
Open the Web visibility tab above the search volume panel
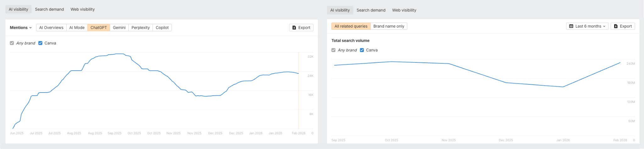(x=404, y=10)
